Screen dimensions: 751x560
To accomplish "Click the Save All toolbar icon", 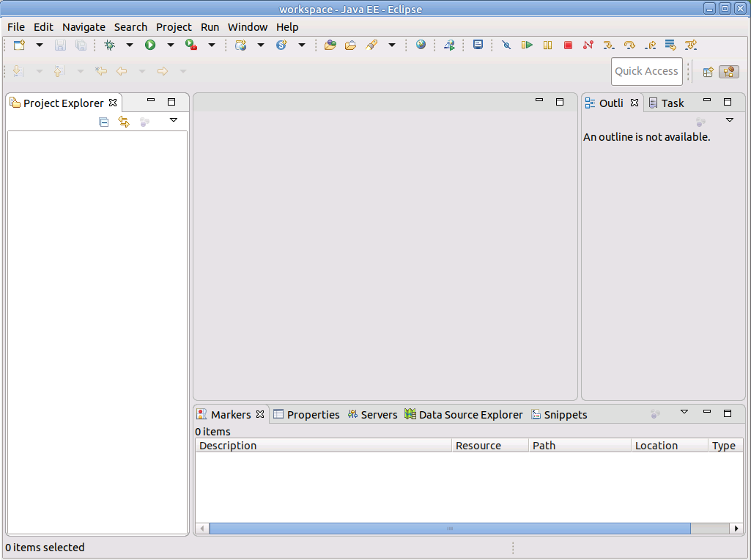I will coord(81,45).
